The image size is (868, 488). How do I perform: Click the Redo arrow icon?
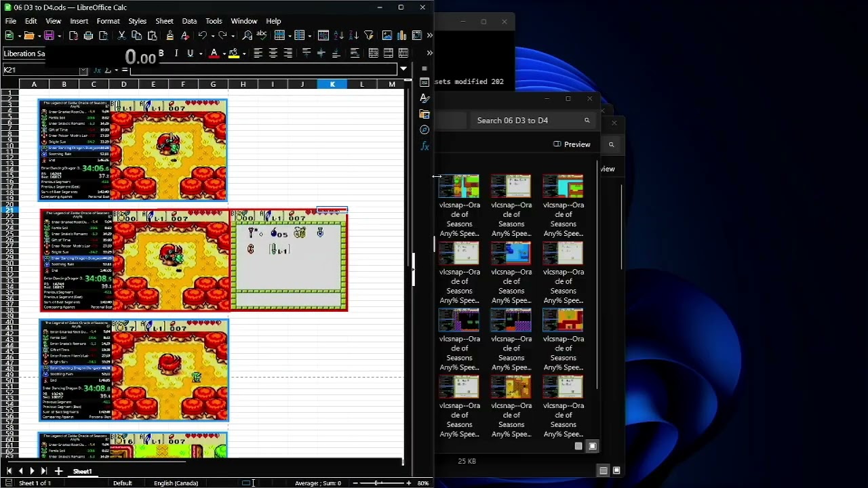click(222, 35)
